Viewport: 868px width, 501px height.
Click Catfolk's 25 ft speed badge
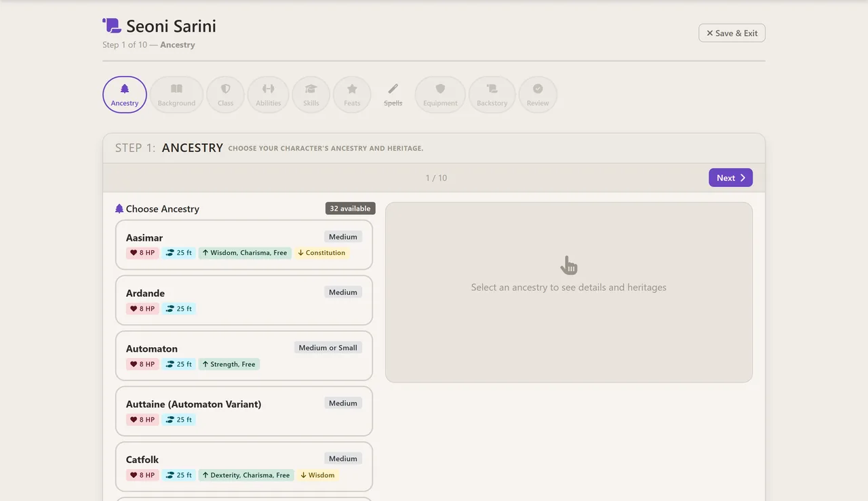point(179,475)
